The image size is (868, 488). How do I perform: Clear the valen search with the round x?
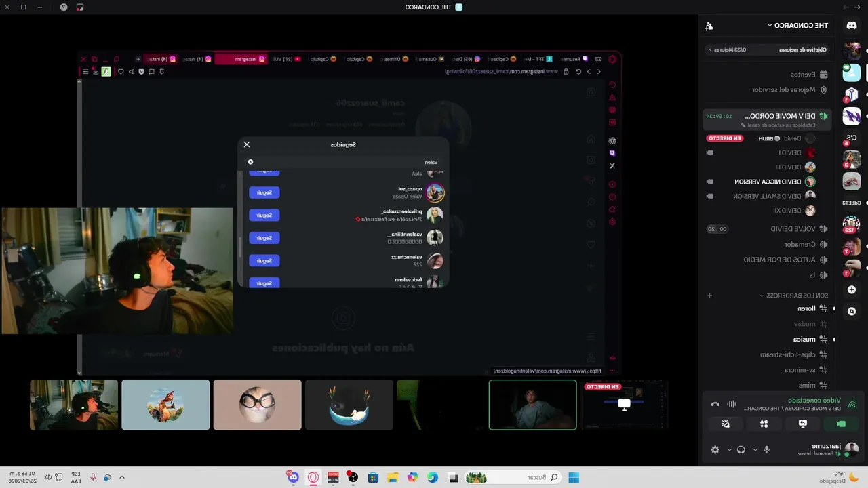point(250,162)
